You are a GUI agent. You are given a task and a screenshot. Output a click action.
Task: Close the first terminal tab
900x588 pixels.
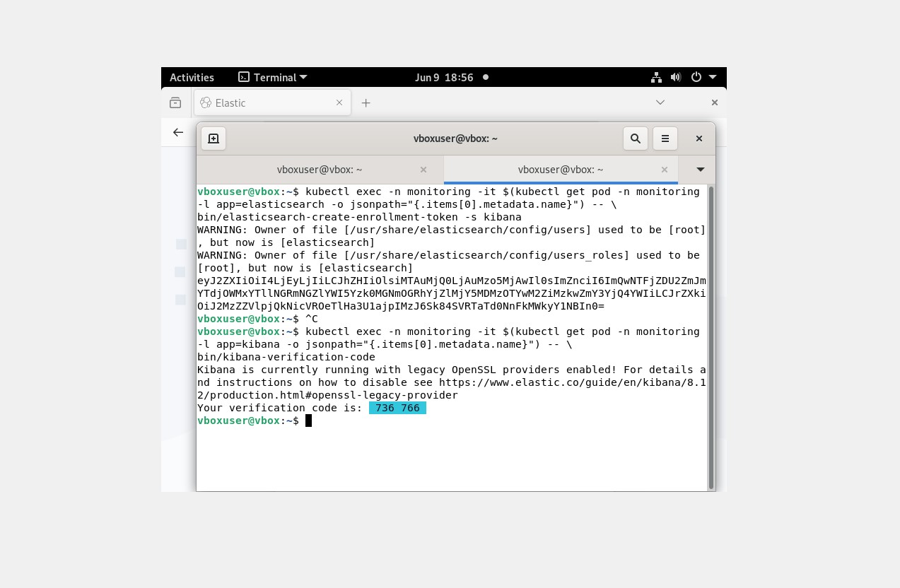tap(423, 170)
